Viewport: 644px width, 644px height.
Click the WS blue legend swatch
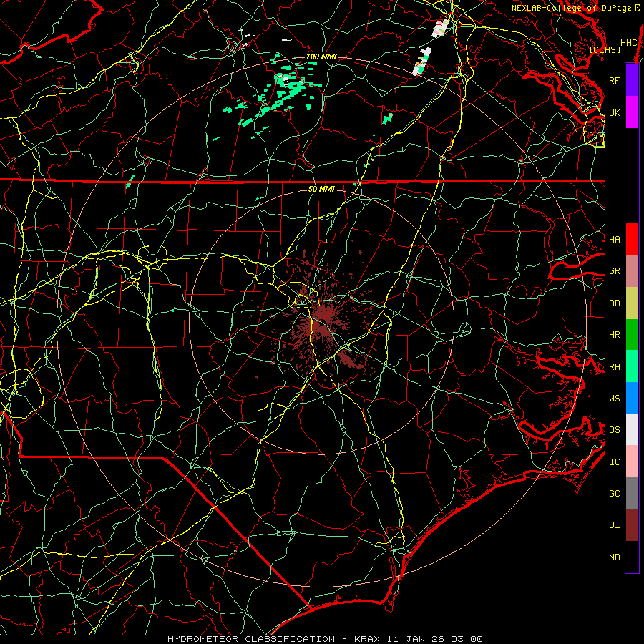632,398
